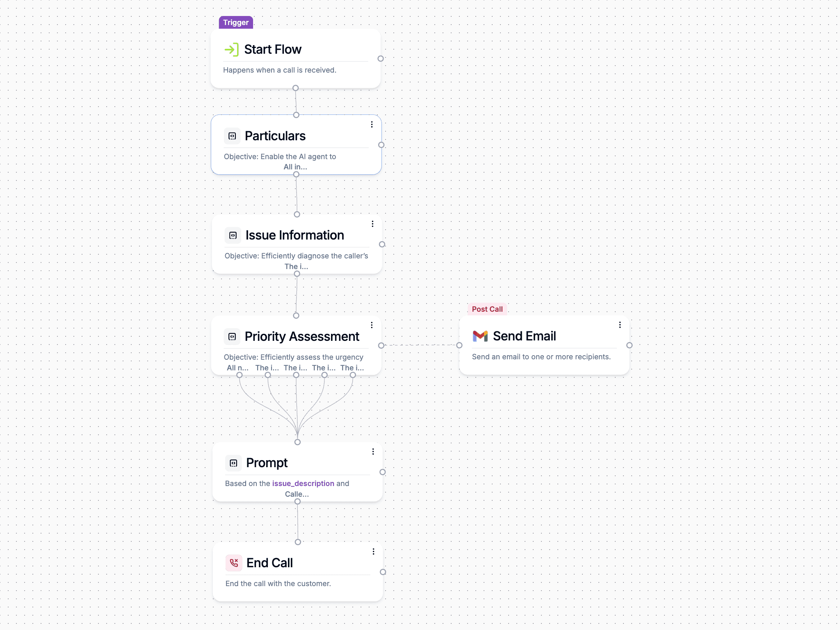Click the Priority Assessment node icon
This screenshot has width=840, height=630.
(233, 336)
